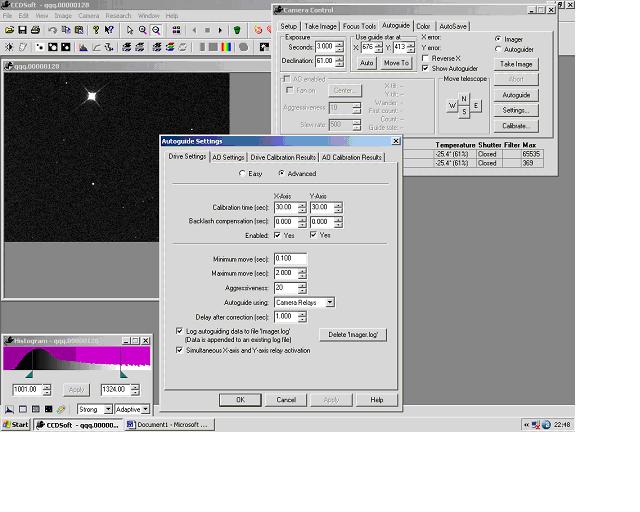
Task: Click the Declination input field
Action: click(x=325, y=61)
